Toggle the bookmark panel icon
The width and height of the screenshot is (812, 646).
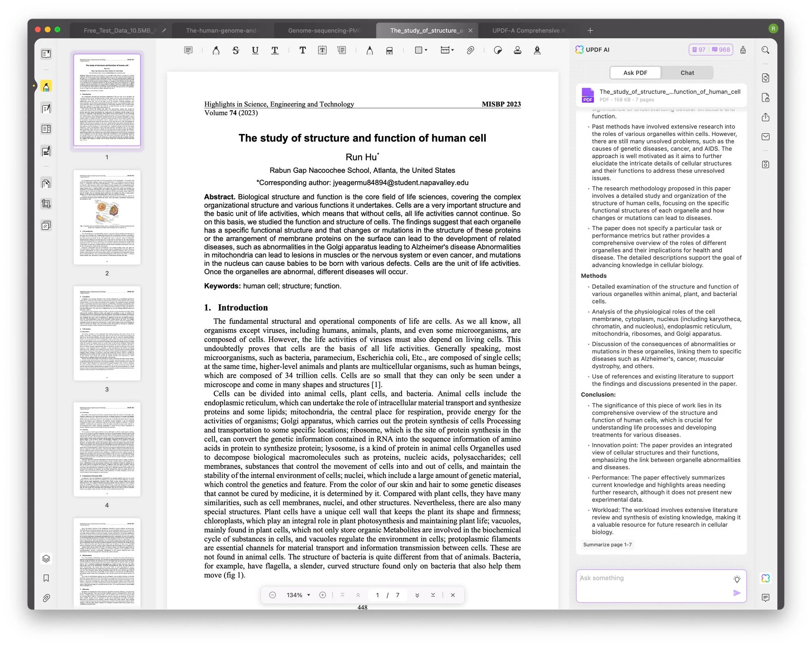[x=46, y=578]
